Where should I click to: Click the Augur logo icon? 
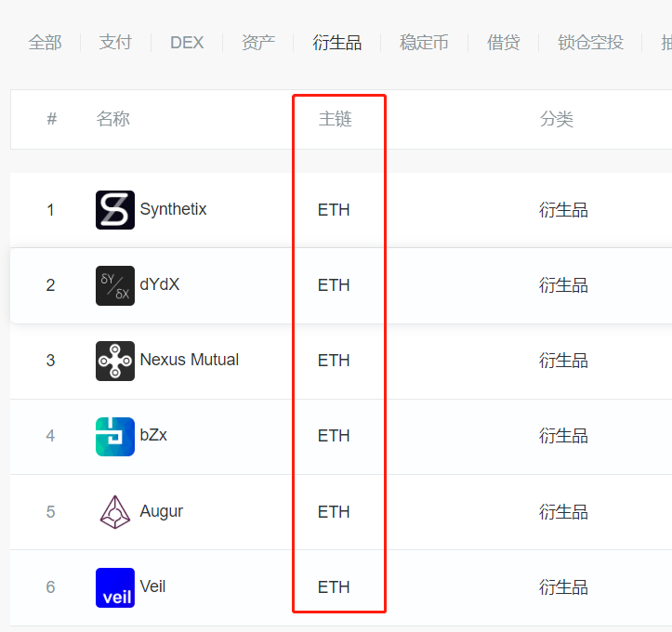[115, 512]
